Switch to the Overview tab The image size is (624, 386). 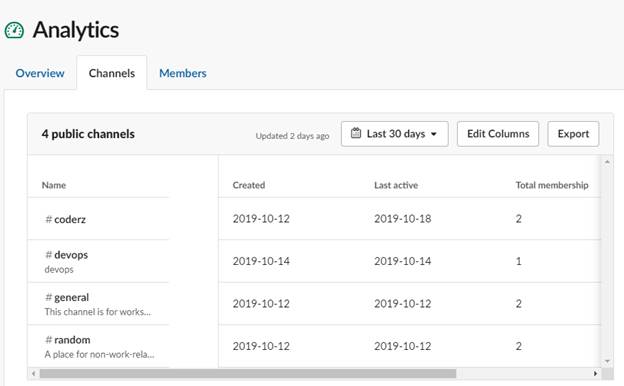click(x=40, y=73)
